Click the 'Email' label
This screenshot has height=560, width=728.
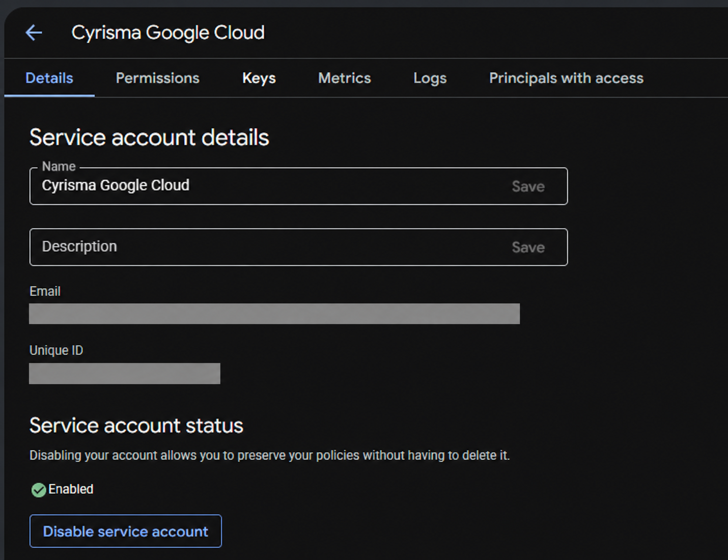(45, 291)
